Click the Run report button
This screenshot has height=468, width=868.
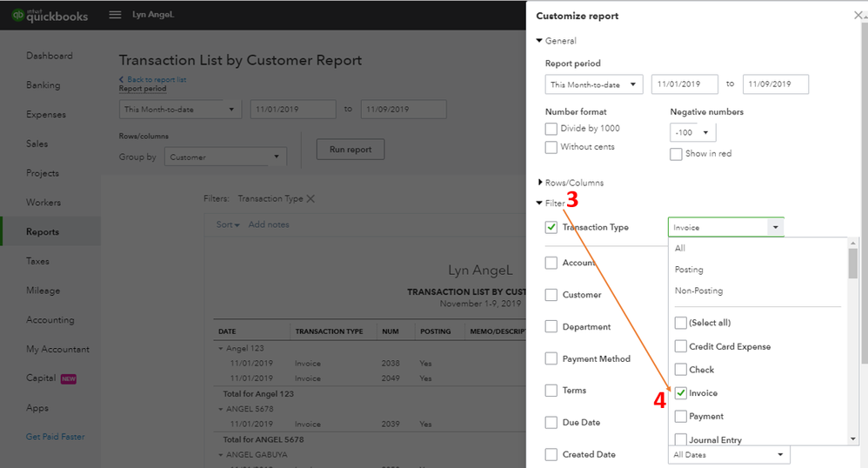coord(351,150)
